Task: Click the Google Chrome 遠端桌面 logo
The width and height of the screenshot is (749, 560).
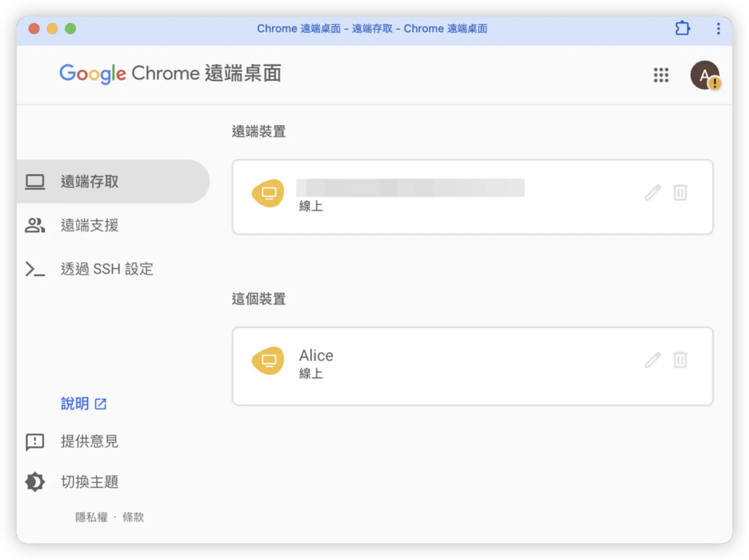Action: coord(170,74)
